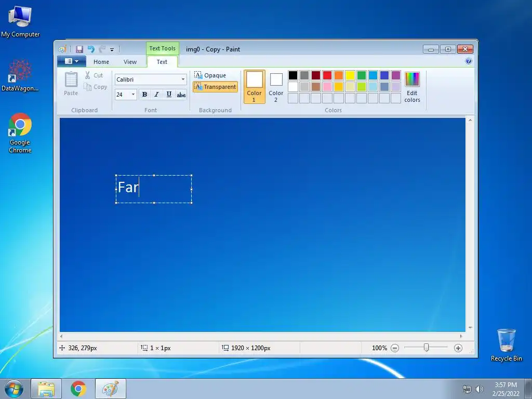532x399 pixels.
Task: Select the Text ribbon tab
Action: click(x=162, y=62)
